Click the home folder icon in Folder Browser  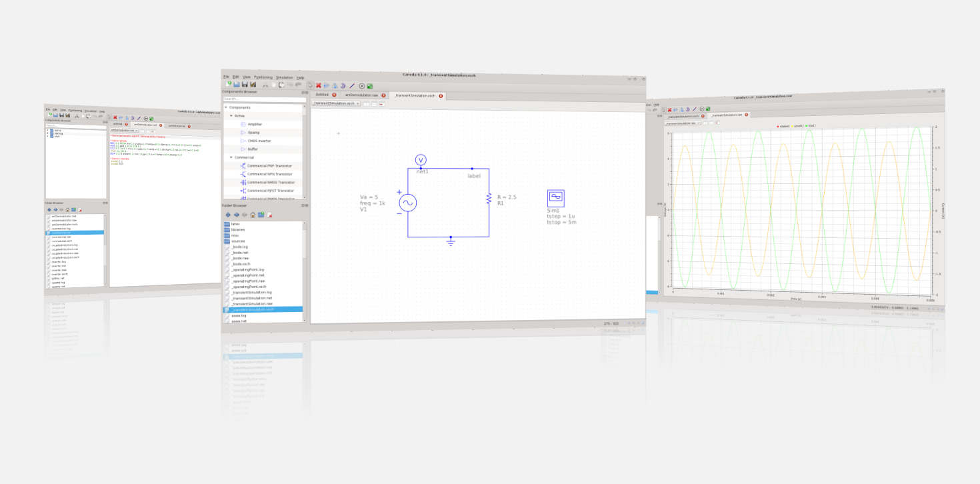point(253,215)
